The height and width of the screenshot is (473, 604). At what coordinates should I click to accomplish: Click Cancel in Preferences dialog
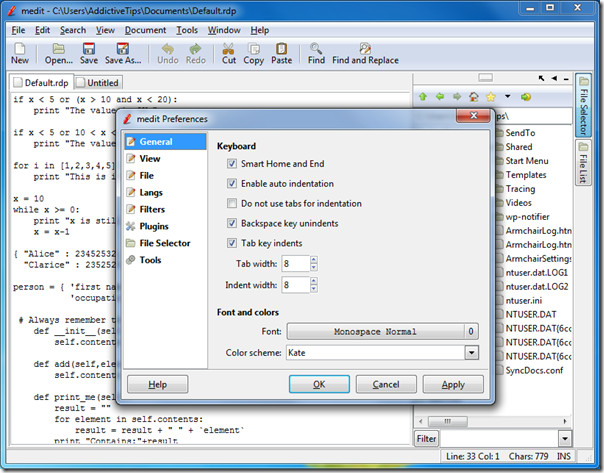386,384
